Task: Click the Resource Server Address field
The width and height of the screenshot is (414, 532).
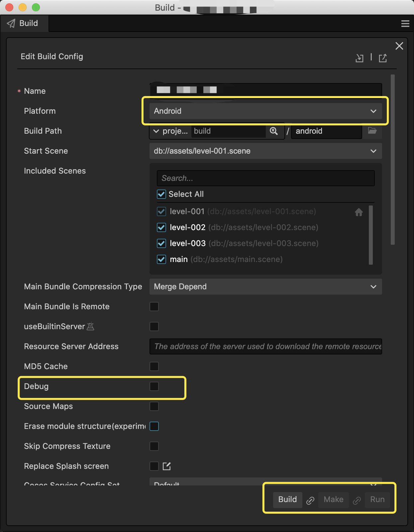Action: (265, 346)
